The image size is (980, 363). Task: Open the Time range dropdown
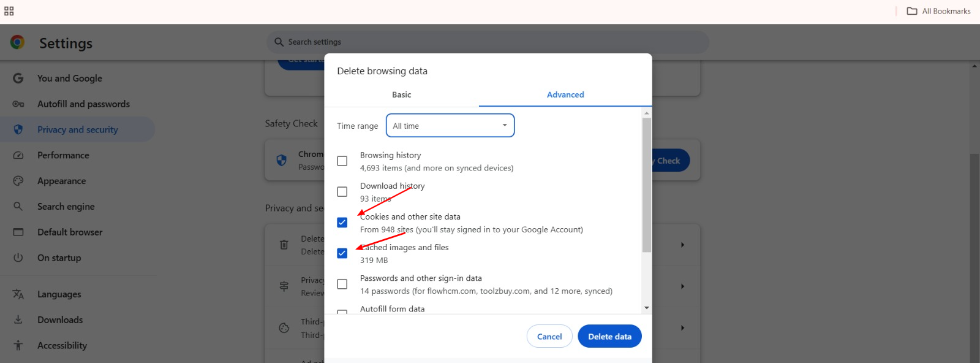pyautogui.click(x=450, y=126)
